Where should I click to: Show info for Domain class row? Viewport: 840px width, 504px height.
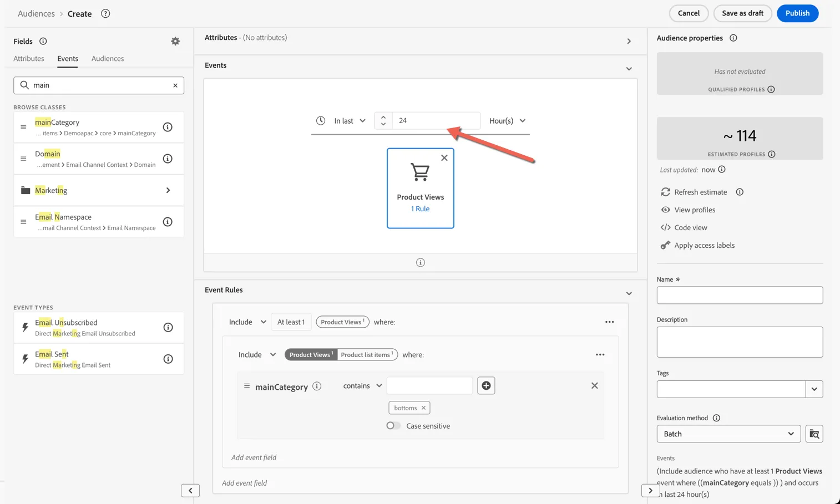point(168,159)
